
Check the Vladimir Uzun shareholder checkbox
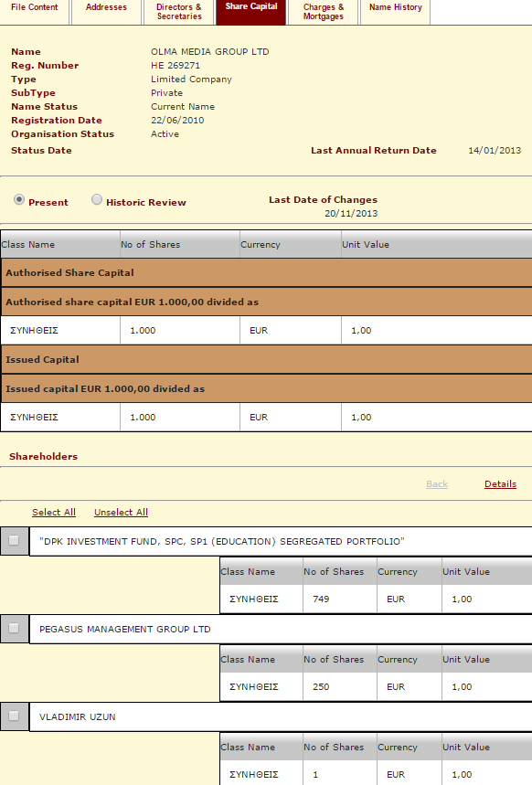pos(14,716)
